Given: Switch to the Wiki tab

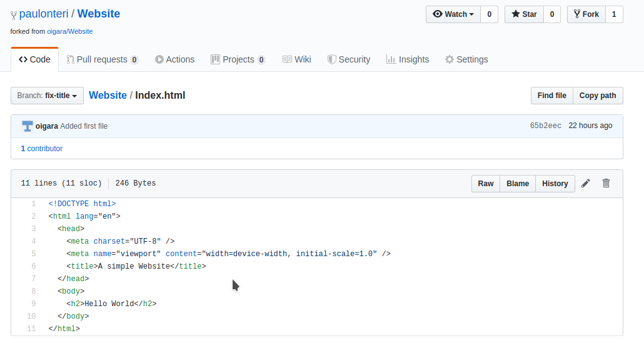Looking at the screenshot, I should point(296,59).
